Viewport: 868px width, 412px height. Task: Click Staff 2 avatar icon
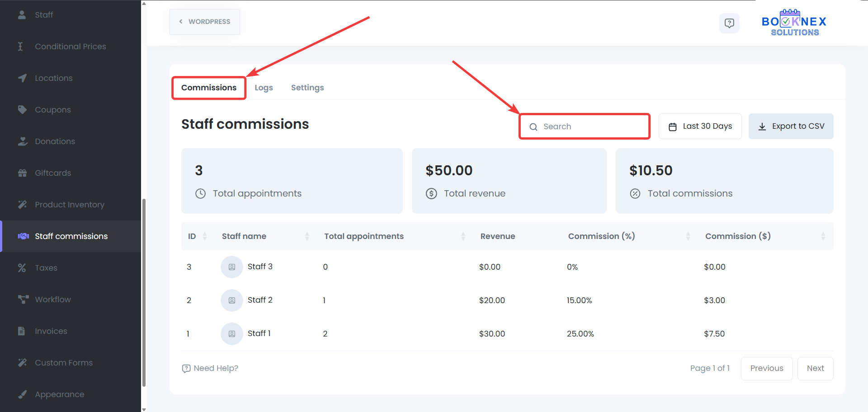pyautogui.click(x=232, y=300)
